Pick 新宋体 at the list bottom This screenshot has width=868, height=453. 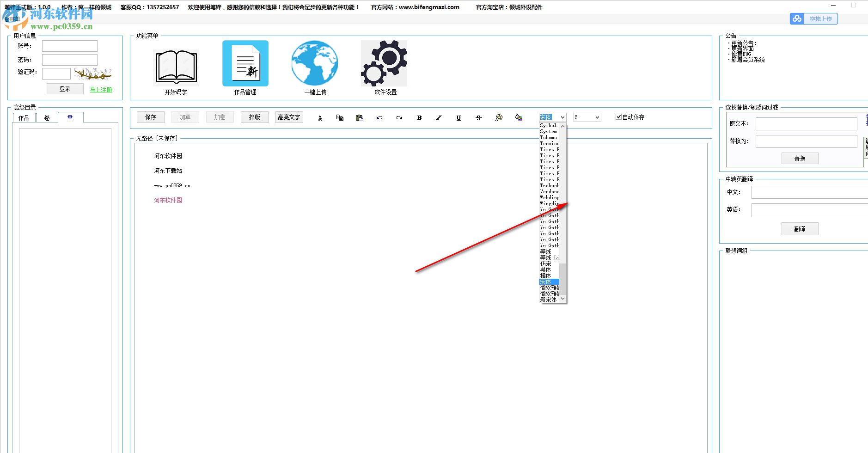point(550,300)
